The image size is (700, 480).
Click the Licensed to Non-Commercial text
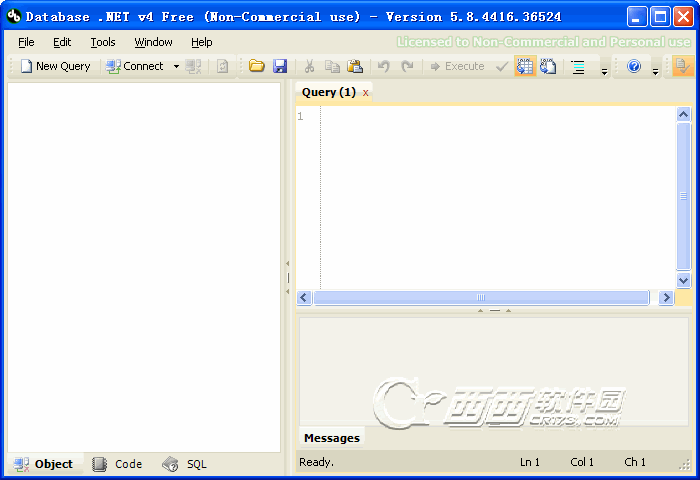[x=543, y=42]
